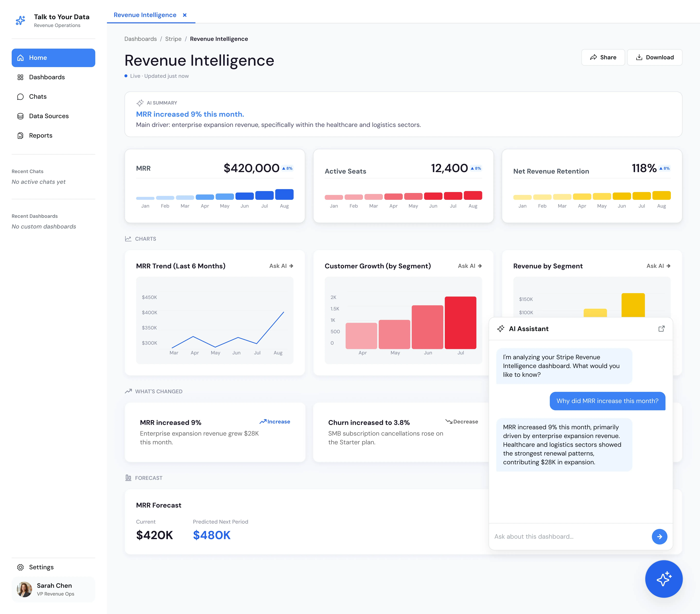Click Ask AI on Revenue by Segment chart
Image resolution: width=700 pixels, height=614 pixels.
click(x=659, y=266)
